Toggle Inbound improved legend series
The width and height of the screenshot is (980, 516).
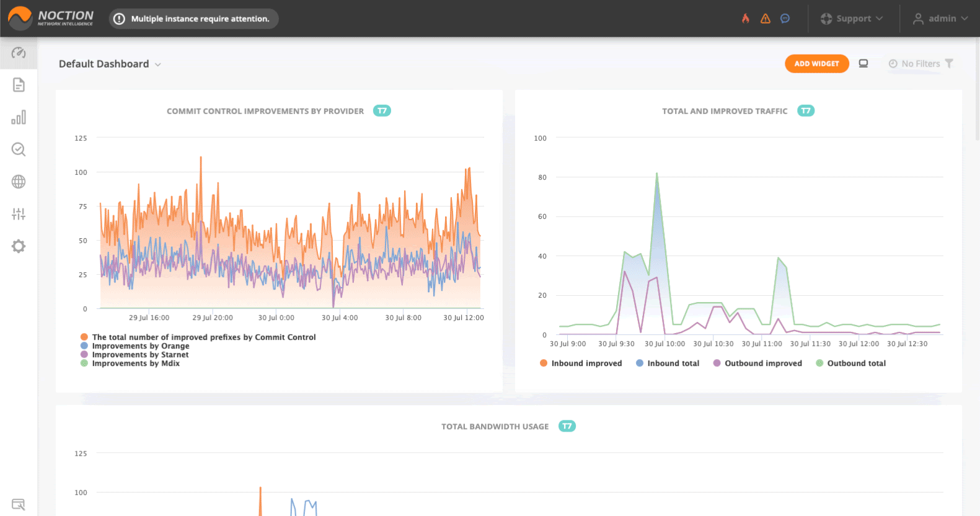[x=581, y=363]
